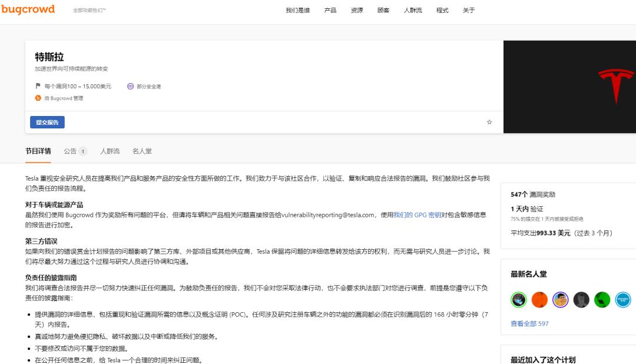Toggle the star to follow this program
This screenshot has height=364, width=636.
point(489,121)
